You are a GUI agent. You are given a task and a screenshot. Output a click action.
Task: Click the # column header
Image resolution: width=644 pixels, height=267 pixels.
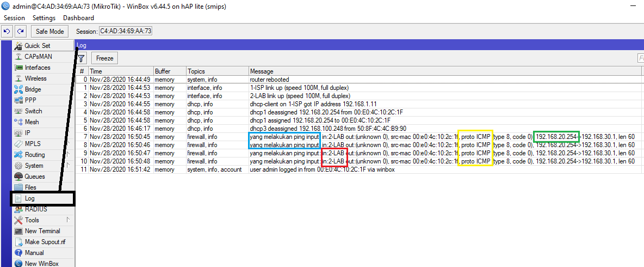(x=82, y=71)
